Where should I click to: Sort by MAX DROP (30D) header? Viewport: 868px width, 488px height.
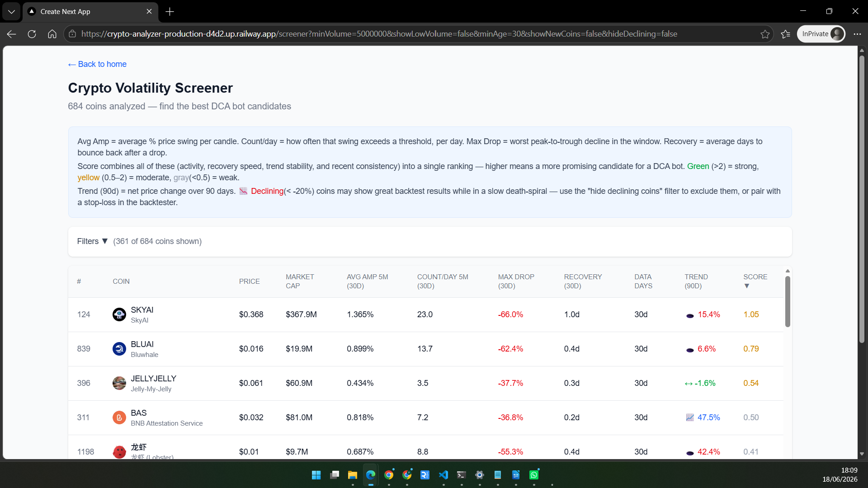click(x=516, y=281)
